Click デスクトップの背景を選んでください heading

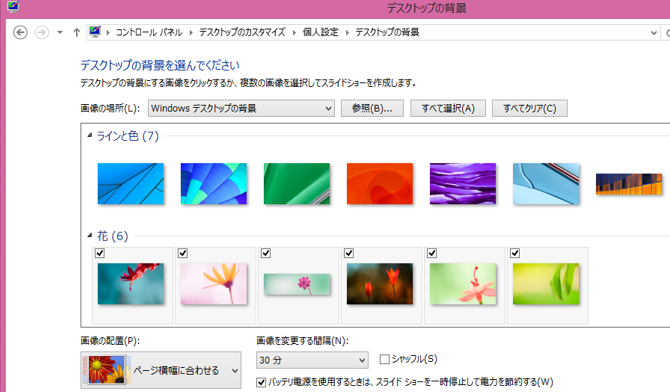tap(160, 65)
